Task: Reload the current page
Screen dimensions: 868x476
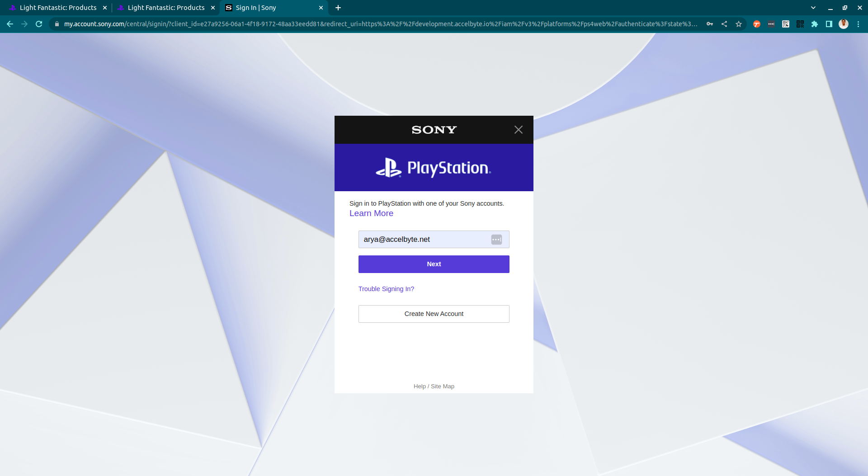Action: [39, 24]
